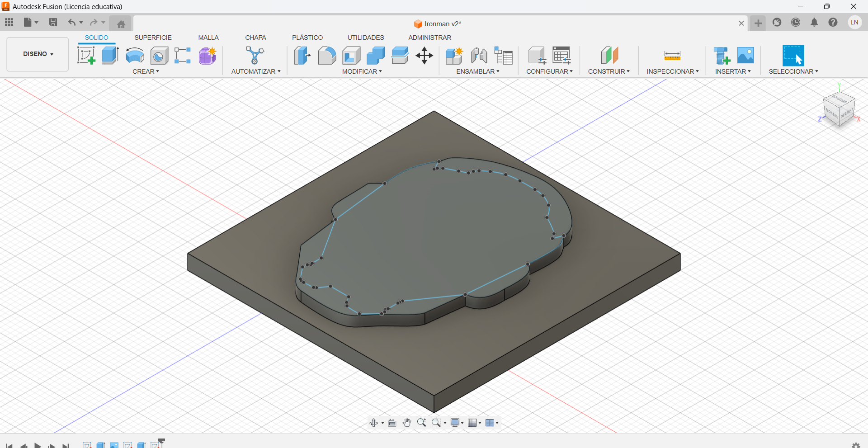The image size is (868, 448).
Task: Select the Measure tool
Action: (x=672, y=56)
